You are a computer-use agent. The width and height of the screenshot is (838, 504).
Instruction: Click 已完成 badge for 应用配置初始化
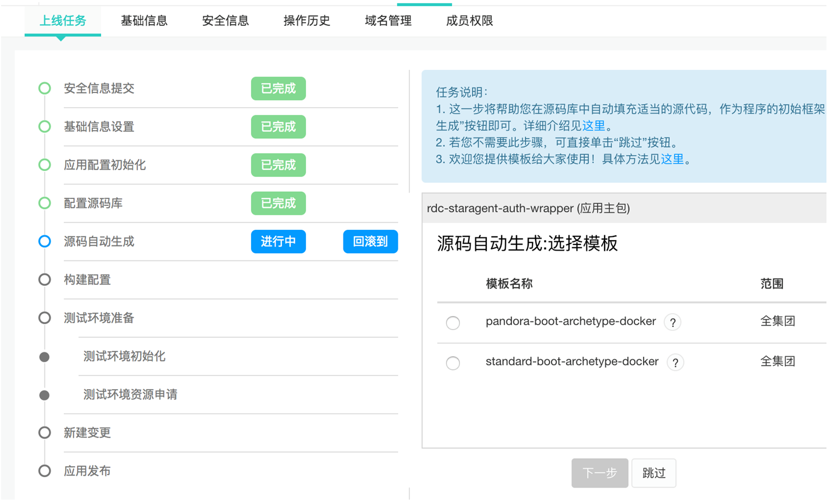278,165
